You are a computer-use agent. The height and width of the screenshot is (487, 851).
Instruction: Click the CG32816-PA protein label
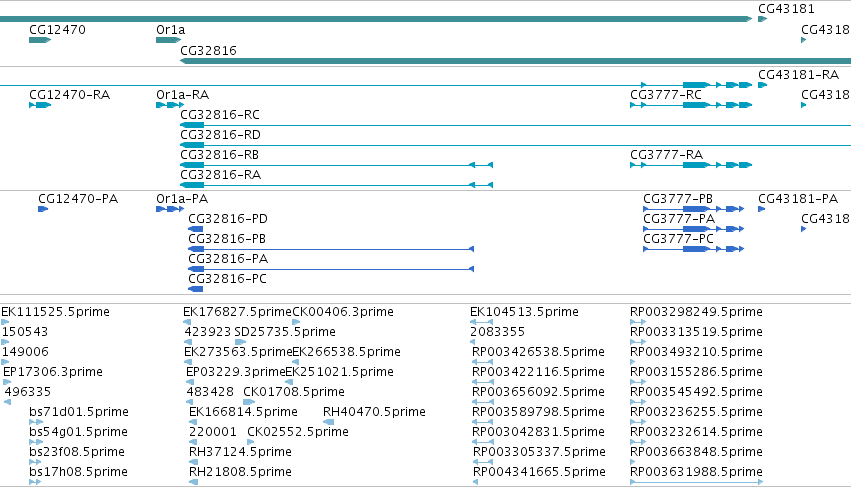[x=228, y=259]
